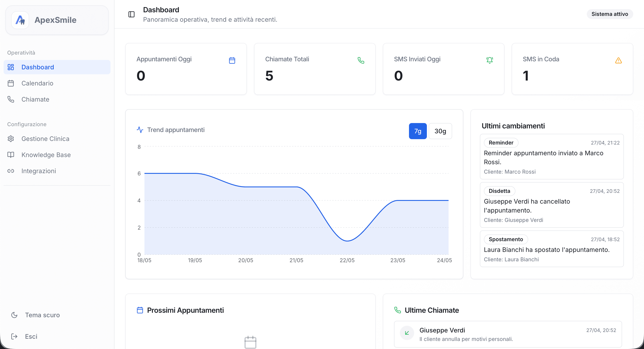Click the Chiamate phone icon in sidebar
The width and height of the screenshot is (644, 349).
coord(11,99)
